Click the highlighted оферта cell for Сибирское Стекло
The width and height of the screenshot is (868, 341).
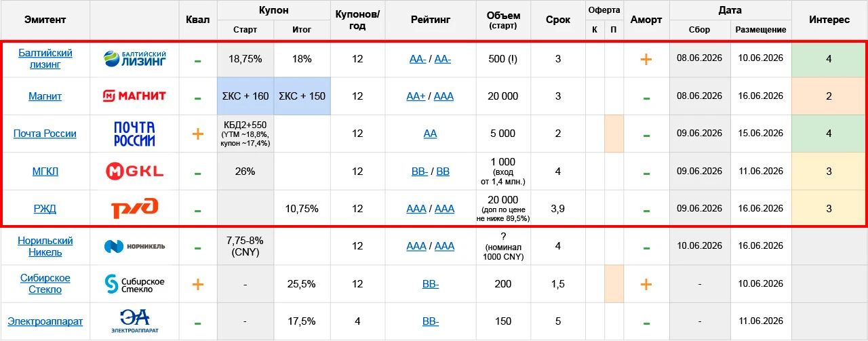(x=613, y=284)
